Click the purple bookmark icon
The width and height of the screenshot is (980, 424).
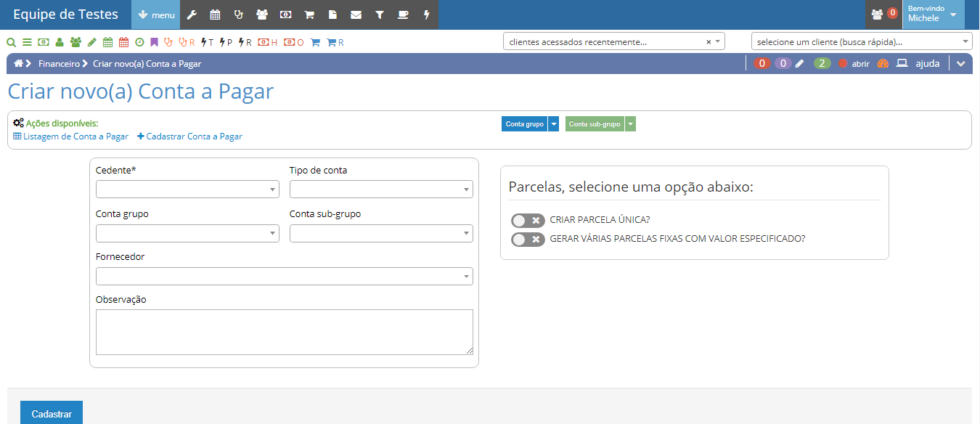(x=154, y=42)
